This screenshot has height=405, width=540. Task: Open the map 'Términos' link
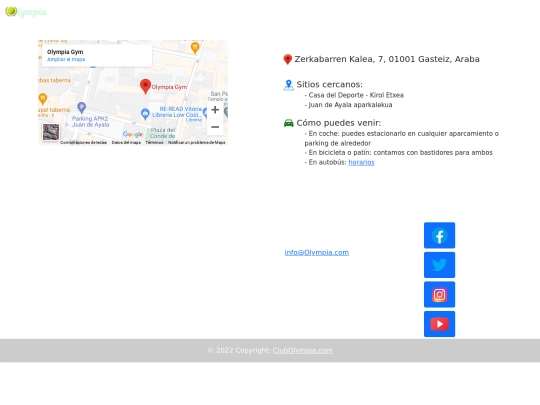click(154, 142)
